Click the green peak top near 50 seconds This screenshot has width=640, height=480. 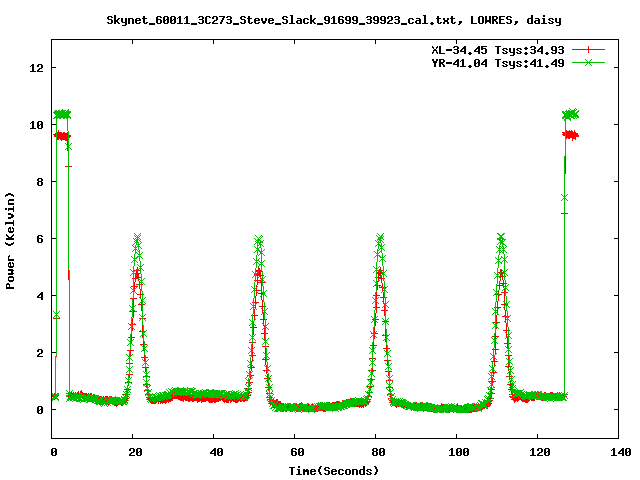click(258, 239)
